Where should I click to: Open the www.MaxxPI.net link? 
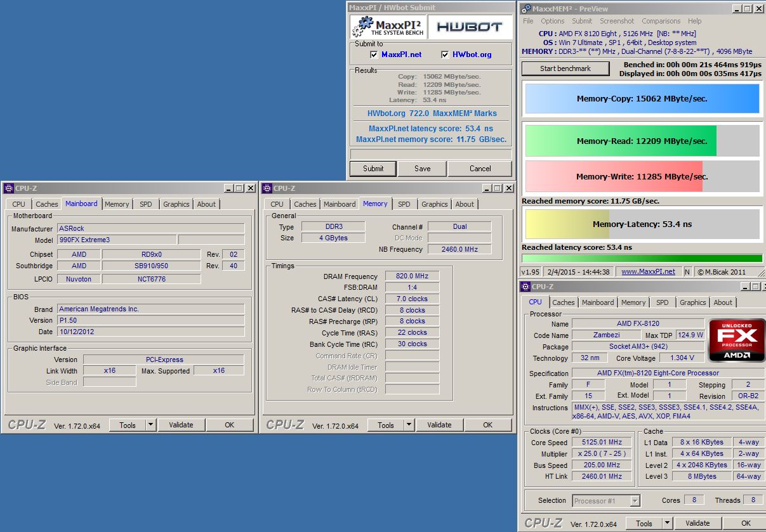pos(648,271)
